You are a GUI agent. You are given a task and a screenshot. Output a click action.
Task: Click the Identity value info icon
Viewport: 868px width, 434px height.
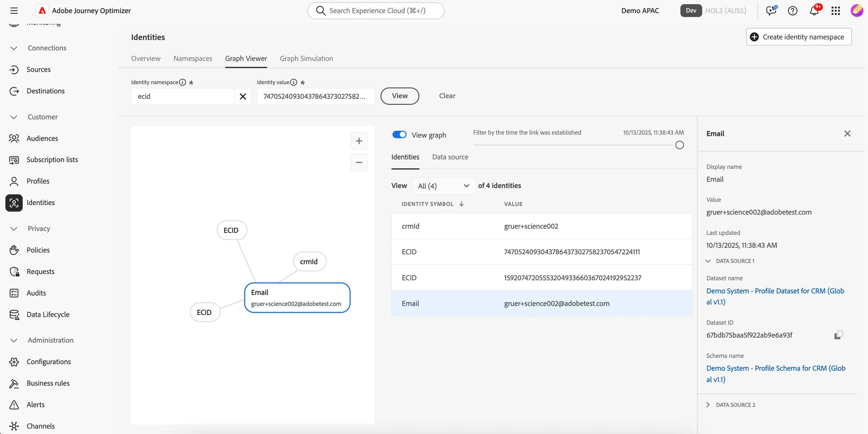294,82
